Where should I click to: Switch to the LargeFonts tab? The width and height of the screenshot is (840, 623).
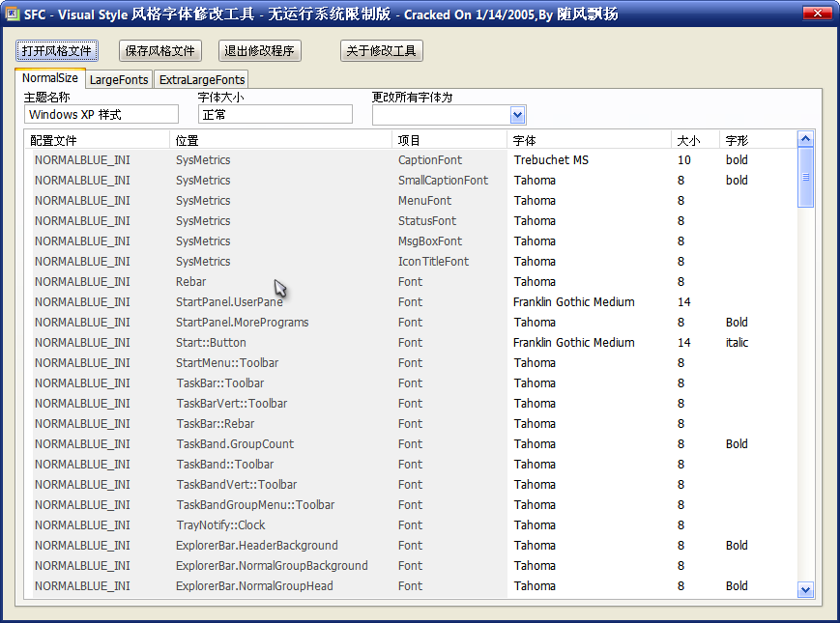119,80
